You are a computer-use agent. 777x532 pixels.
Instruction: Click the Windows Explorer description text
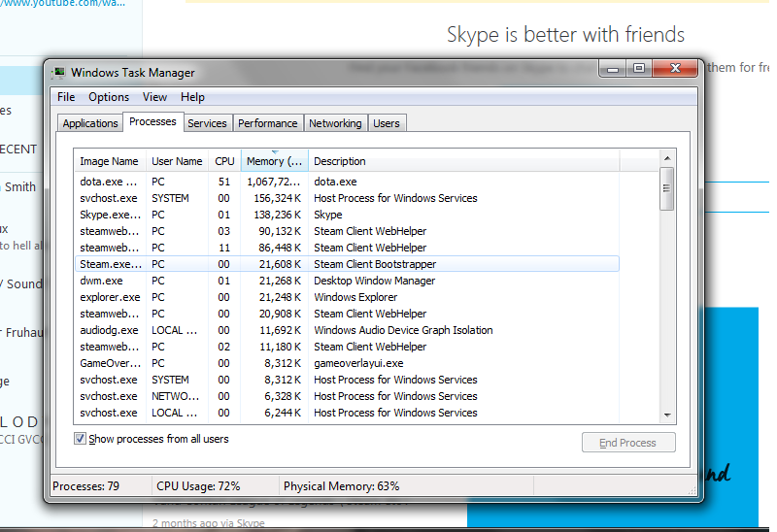coord(355,297)
